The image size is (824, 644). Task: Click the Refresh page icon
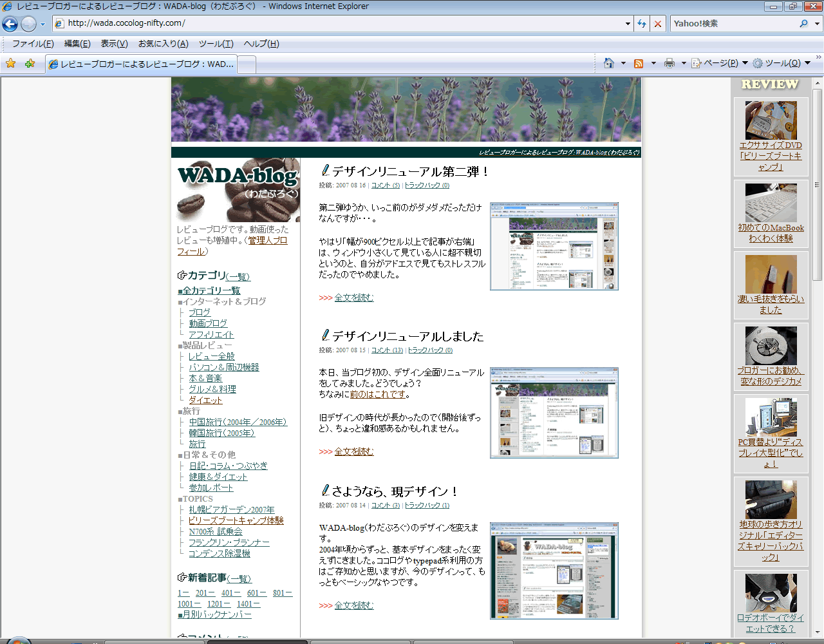coord(642,24)
